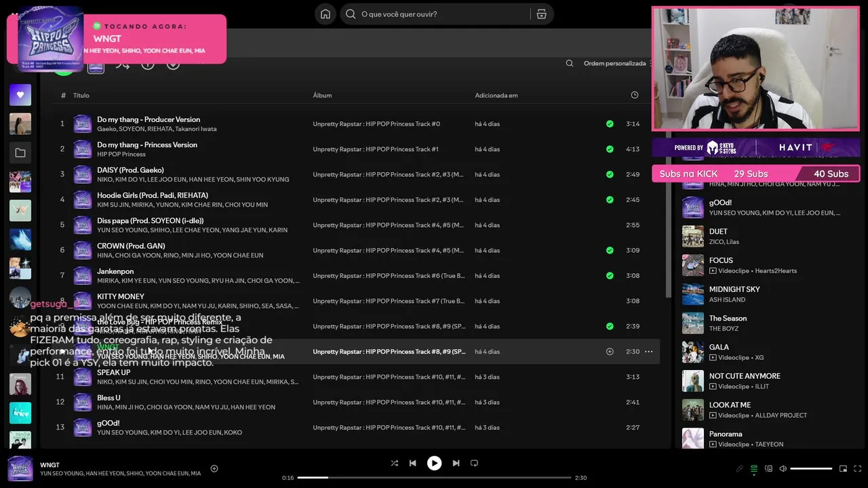Sort by duration clock column header

(635, 96)
